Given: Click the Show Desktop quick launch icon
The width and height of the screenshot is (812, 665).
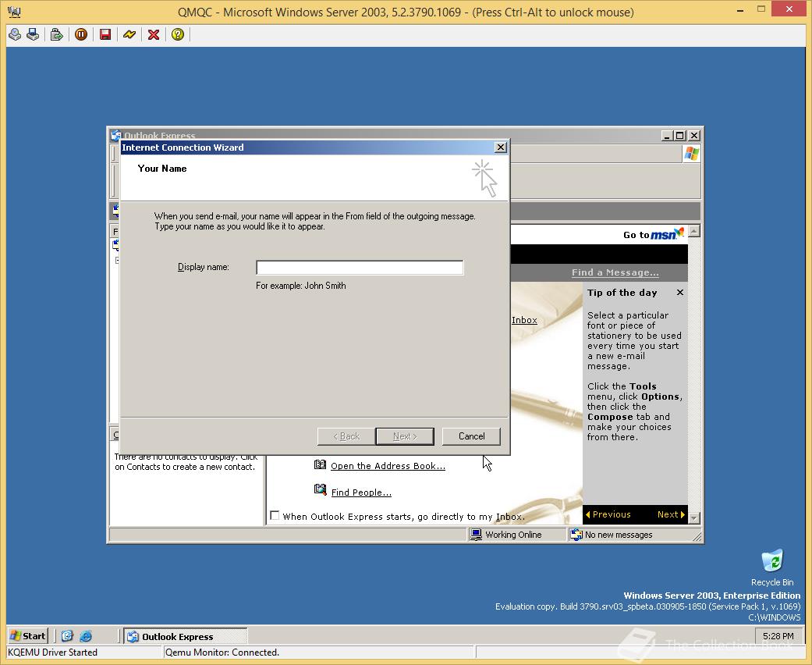Looking at the screenshot, I should 67,636.
